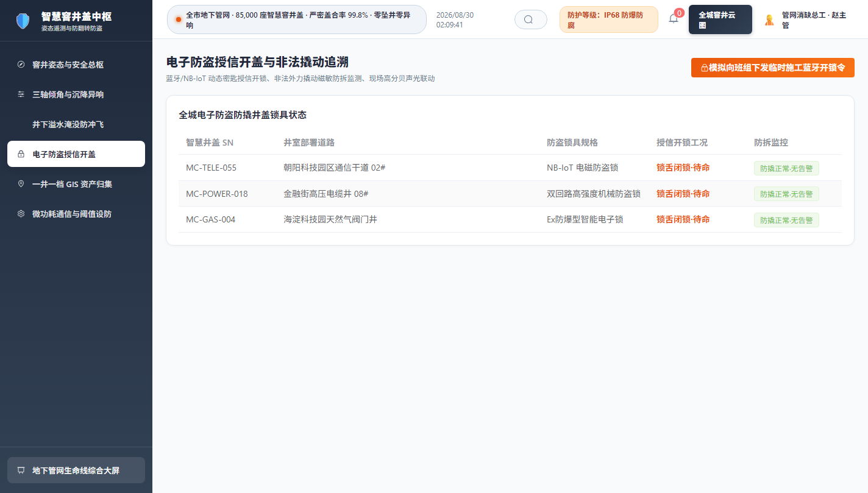Screen dimensions: 868x493
Task: Click the 全市地下管网 status banner
Action: [x=297, y=20]
